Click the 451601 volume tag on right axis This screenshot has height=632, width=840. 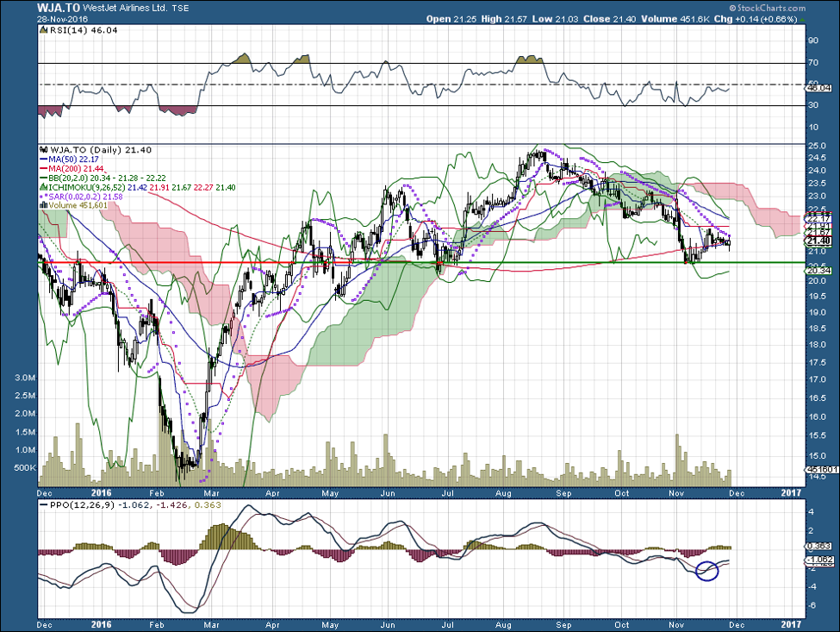821,470
